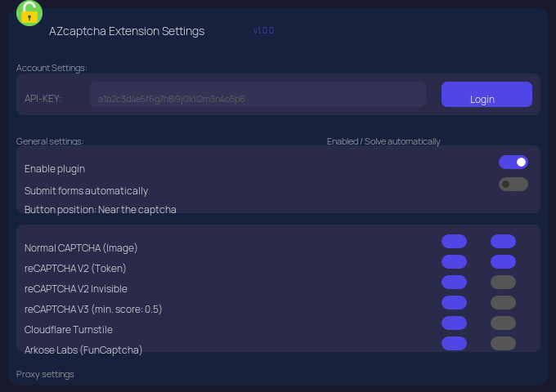Image resolution: width=556 pixels, height=392 pixels.
Task: Click the API-KEY input field
Action: click(258, 94)
